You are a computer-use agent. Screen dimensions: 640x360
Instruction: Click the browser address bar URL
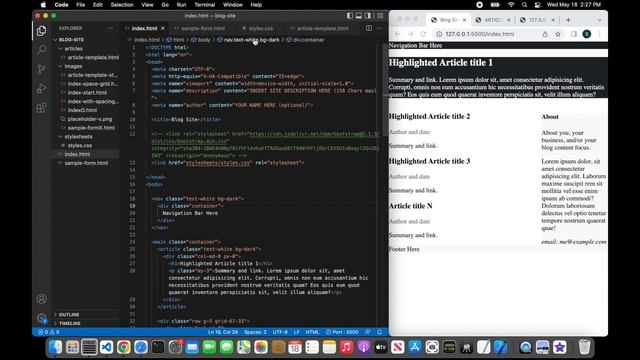pyautogui.click(x=480, y=34)
